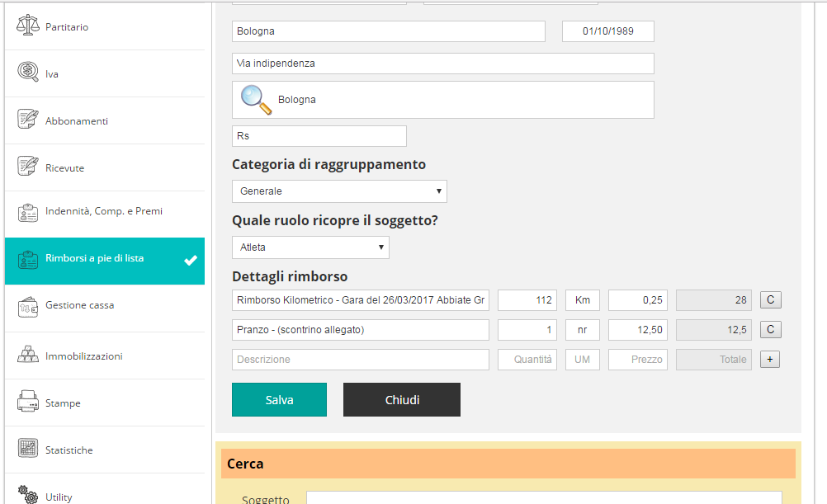Click the nr unit field
The height and width of the screenshot is (504, 827).
[x=582, y=329]
